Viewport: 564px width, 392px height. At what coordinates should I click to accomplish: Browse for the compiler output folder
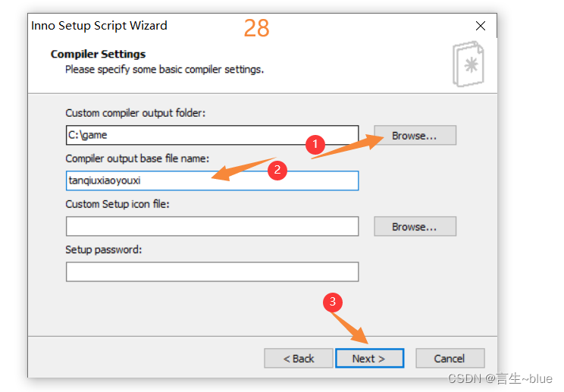click(415, 135)
